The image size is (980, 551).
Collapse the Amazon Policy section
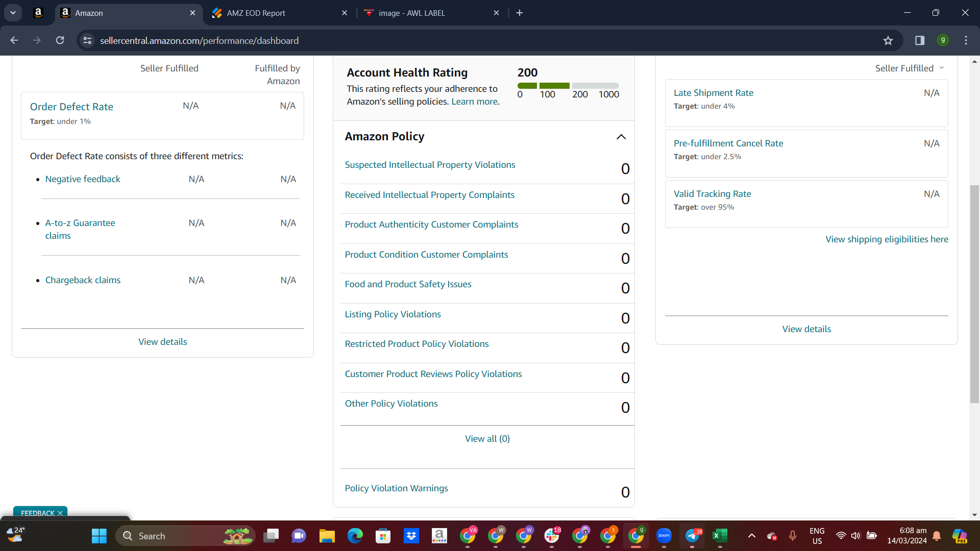coord(621,137)
